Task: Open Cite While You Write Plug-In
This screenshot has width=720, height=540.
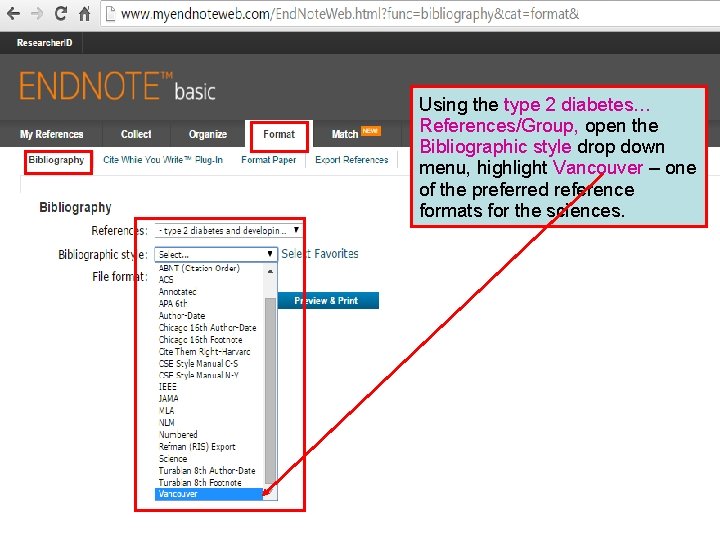Action: pos(163,160)
